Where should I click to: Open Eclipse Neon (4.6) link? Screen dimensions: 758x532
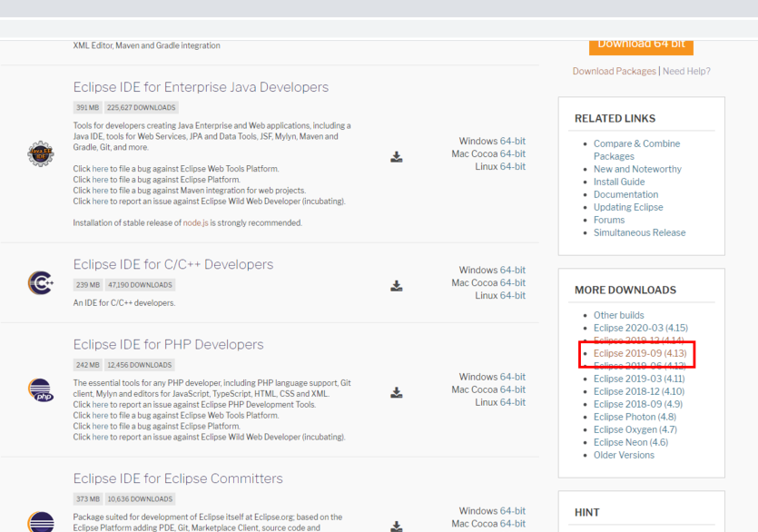[x=631, y=442]
